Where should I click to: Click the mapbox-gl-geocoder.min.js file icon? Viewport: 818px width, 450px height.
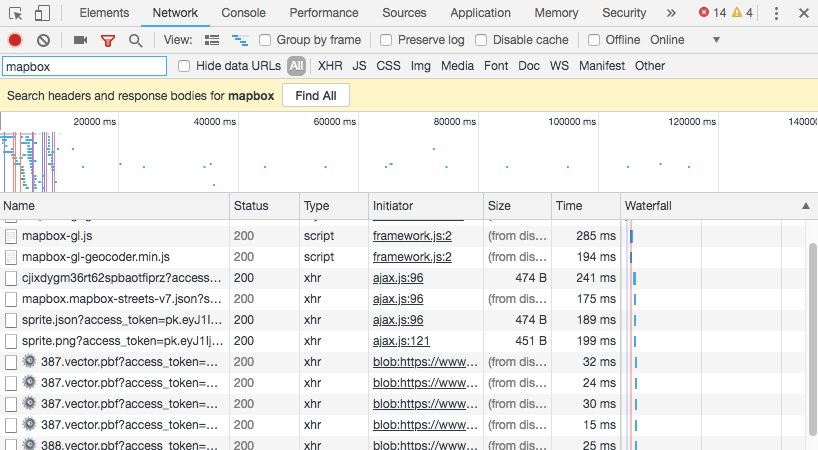coord(11,257)
